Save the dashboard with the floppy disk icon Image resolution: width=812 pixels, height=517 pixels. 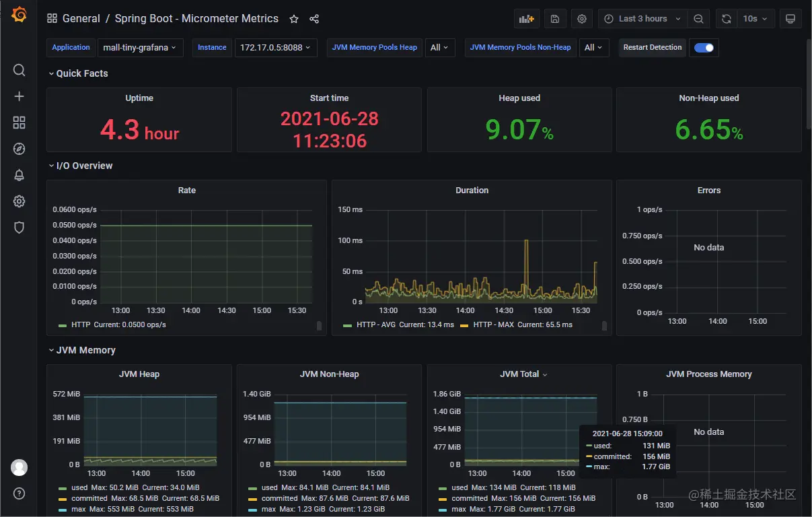(x=555, y=19)
